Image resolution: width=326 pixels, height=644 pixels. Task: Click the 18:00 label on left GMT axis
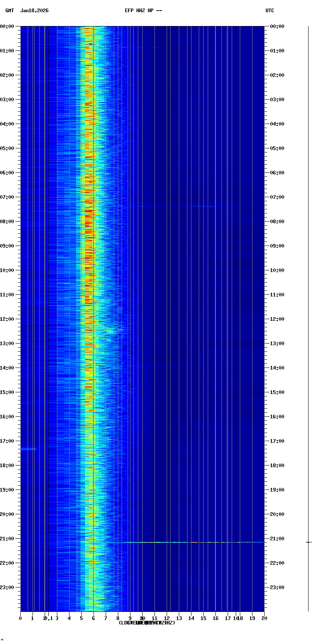pos(7,466)
